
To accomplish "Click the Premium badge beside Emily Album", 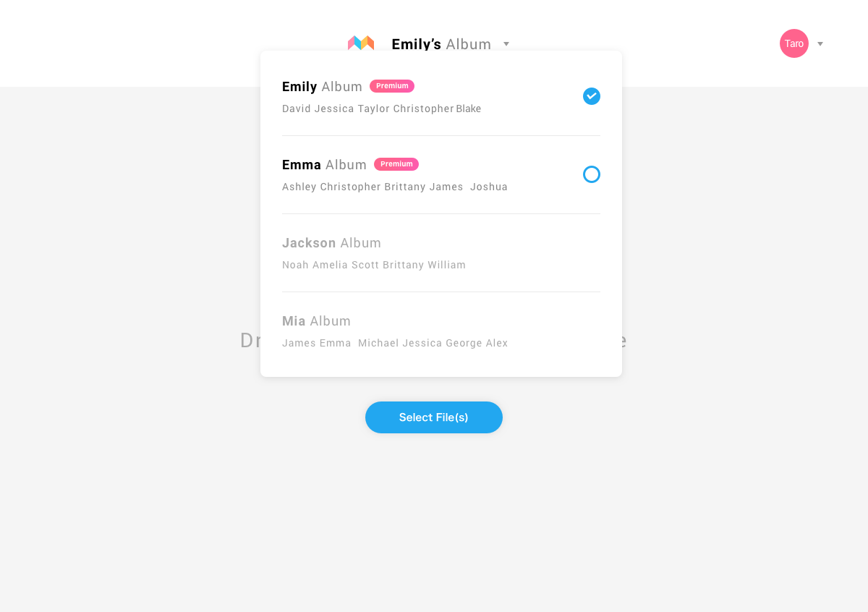I will coord(391,86).
